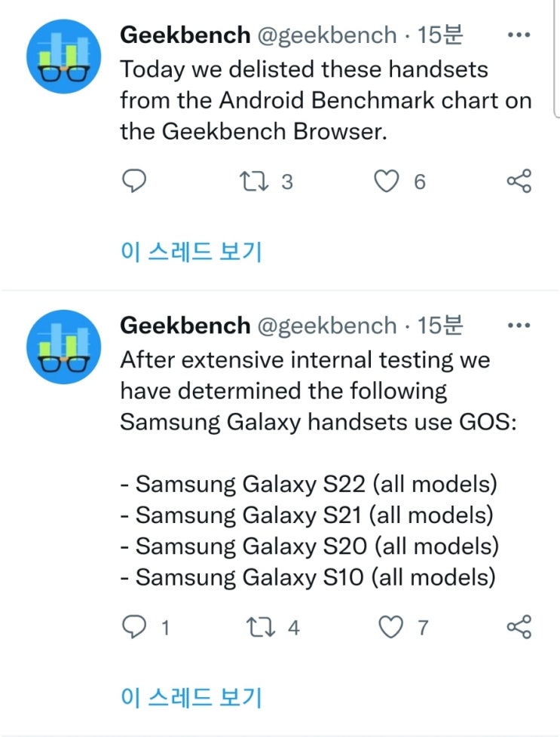
Task: Open Geekbench avatar on the first tweet
Action: 63,64
